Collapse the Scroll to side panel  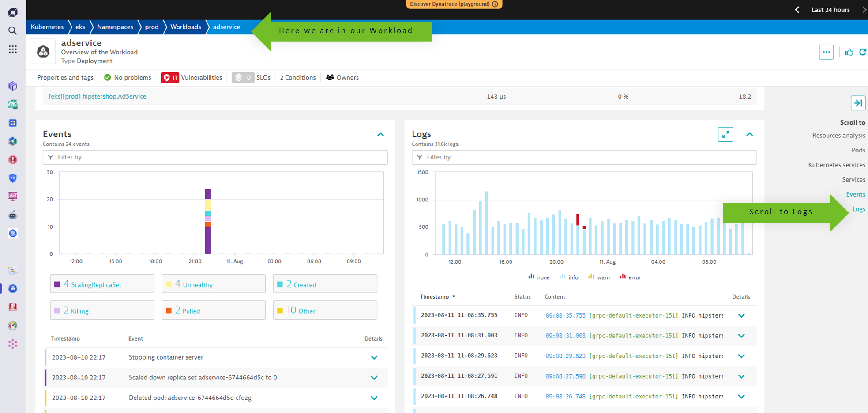(858, 103)
